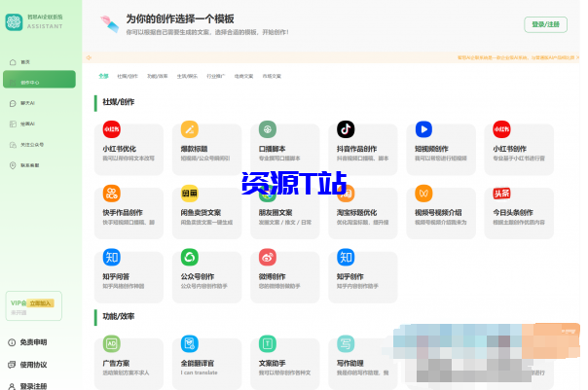Click the 立即加入 VIP button
This screenshot has width=588, height=390.
(42, 303)
